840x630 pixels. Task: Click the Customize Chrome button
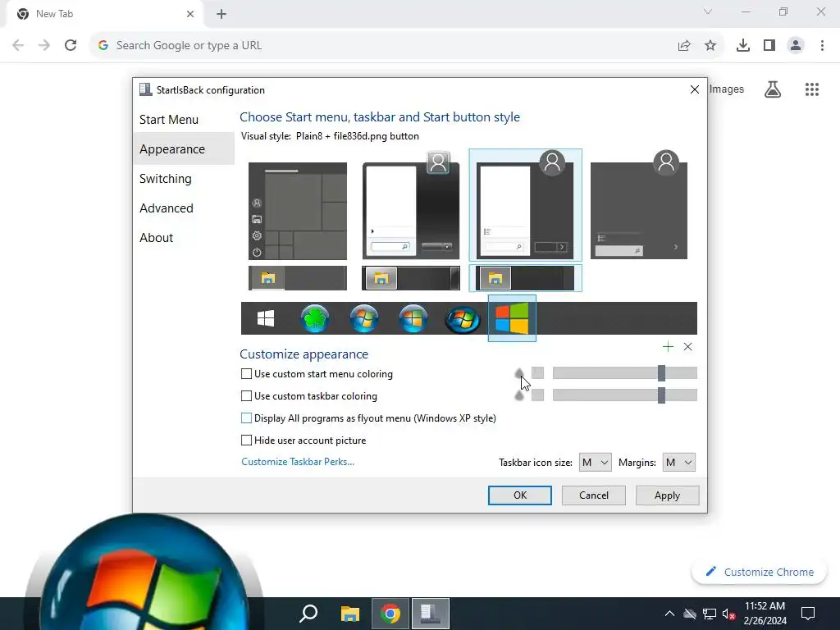760,572
